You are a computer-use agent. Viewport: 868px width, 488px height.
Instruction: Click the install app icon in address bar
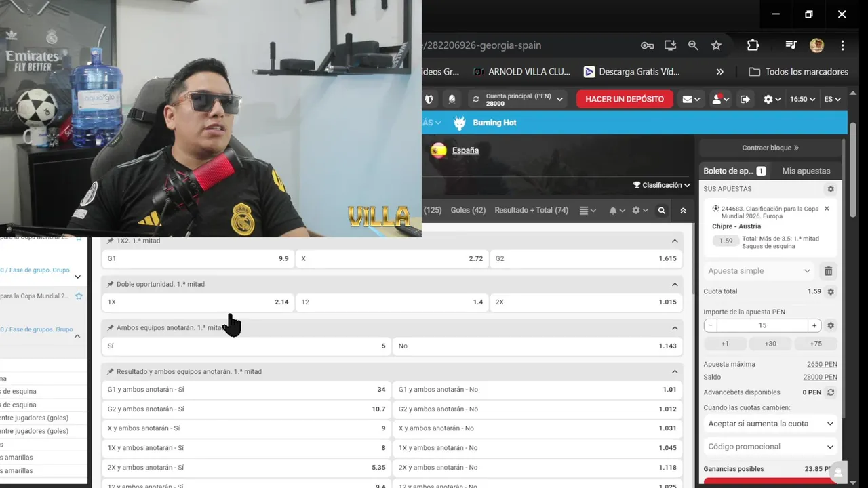(670, 45)
